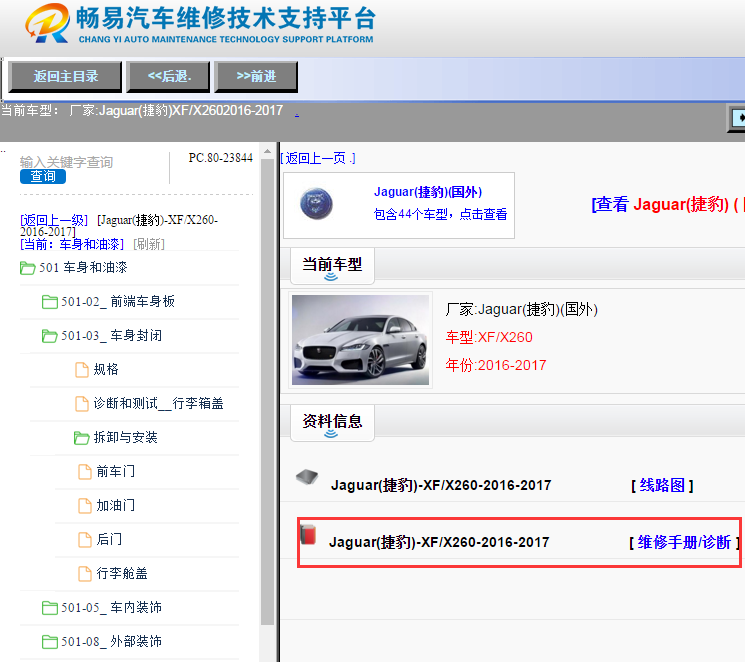Open 加油门 tree item
Viewport: 745px width, 662px height.
pyautogui.click(x=116, y=505)
